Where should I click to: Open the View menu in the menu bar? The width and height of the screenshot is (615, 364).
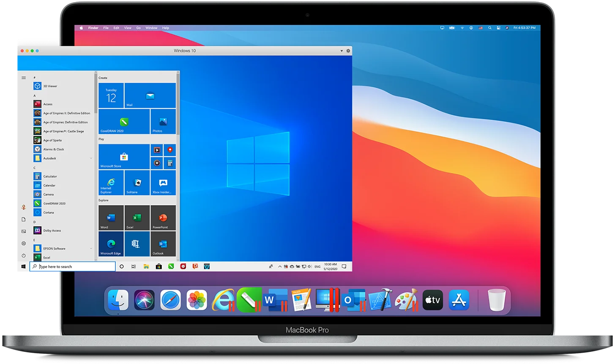[x=128, y=28]
